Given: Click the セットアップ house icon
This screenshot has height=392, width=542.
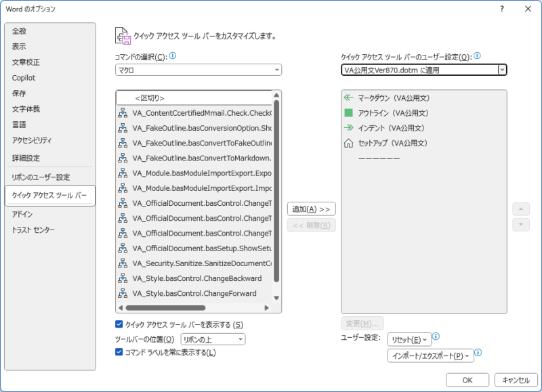Looking at the screenshot, I should tap(349, 143).
